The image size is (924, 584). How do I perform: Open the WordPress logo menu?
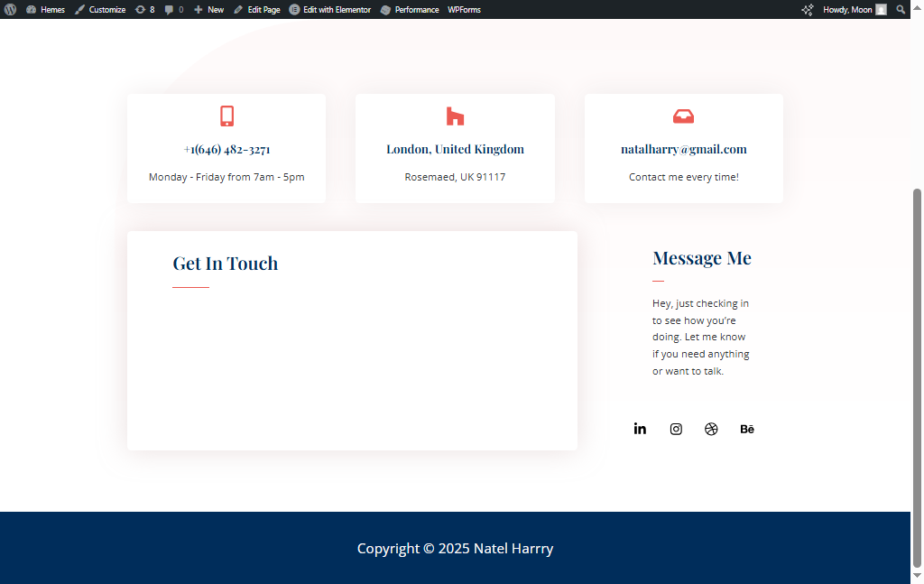pos(9,9)
